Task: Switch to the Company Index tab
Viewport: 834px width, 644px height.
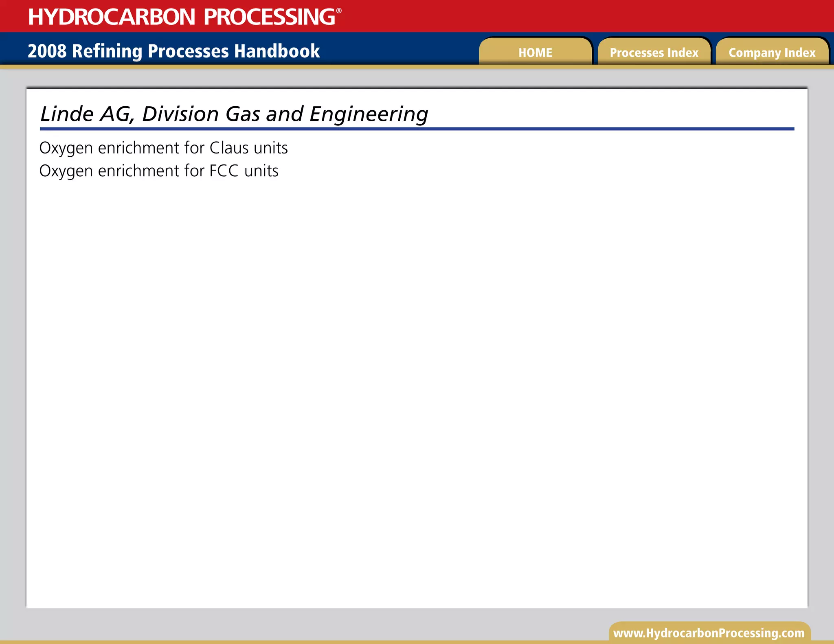Action: pos(772,52)
